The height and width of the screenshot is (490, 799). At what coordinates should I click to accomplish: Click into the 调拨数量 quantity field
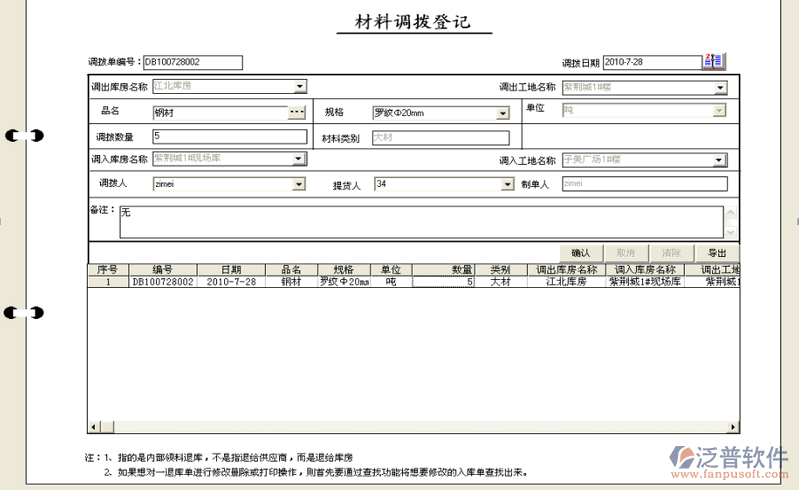[228, 137]
